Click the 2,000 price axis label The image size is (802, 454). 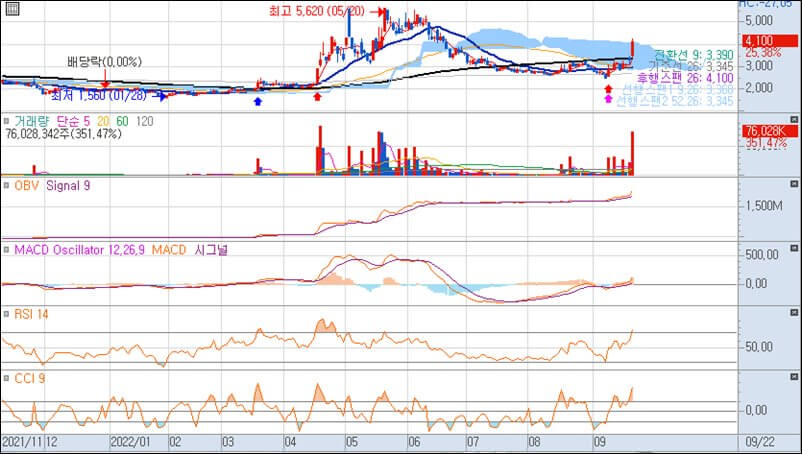[x=759, y=88]
